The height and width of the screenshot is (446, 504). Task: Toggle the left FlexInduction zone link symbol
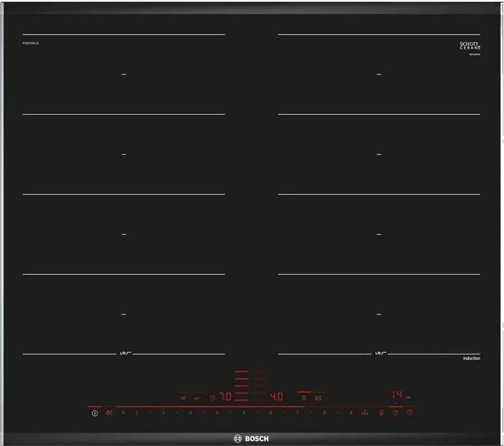tap(124, 354)
